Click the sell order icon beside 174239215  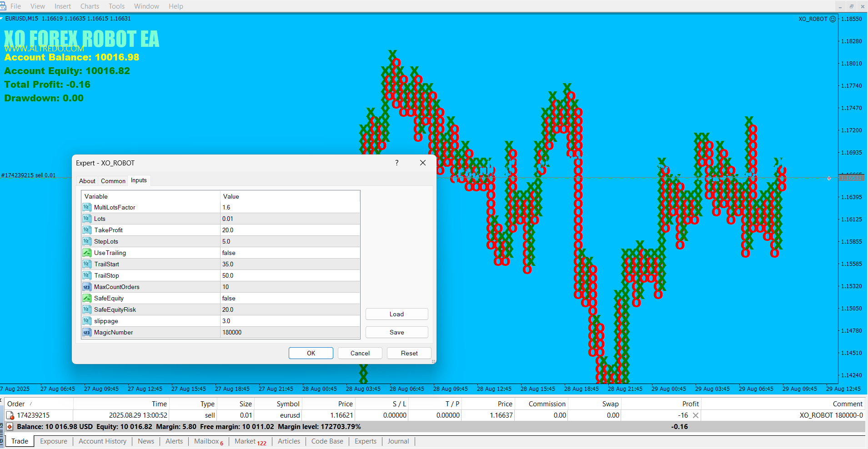pos(10,415)
